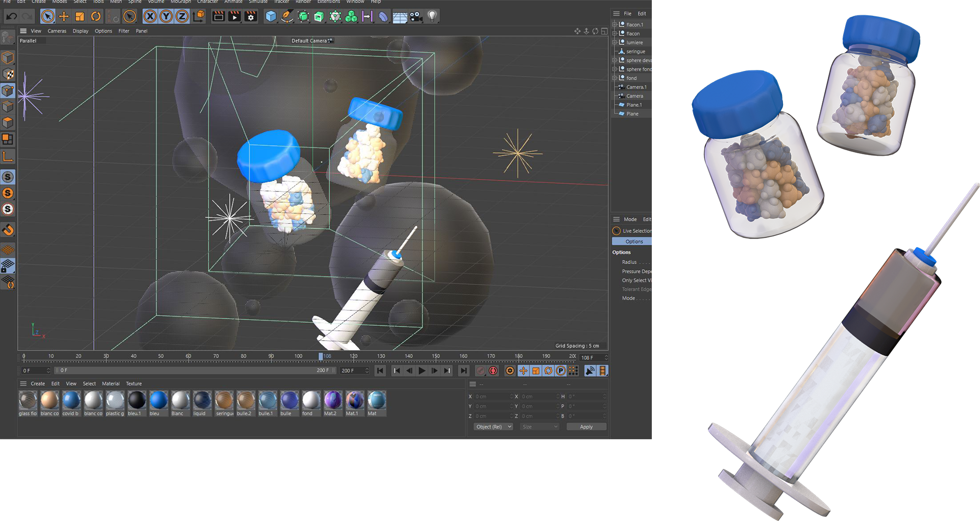
Task: Open the Size mode dropdown
Action: (x=540, y=427)
